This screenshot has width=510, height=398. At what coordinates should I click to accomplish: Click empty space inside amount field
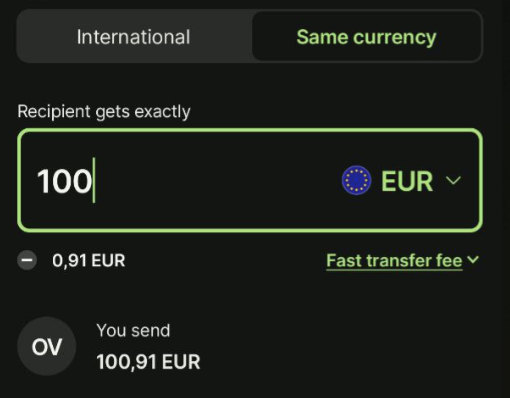coord(217,180)
